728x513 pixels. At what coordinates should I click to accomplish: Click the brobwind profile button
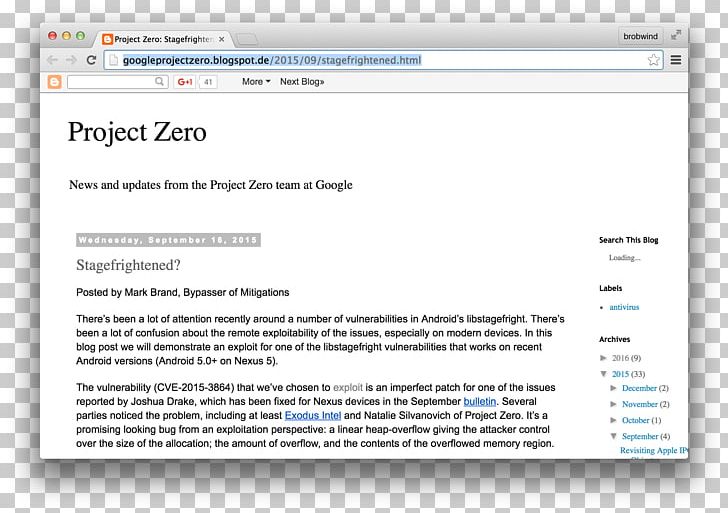click(x=640, y=36)
